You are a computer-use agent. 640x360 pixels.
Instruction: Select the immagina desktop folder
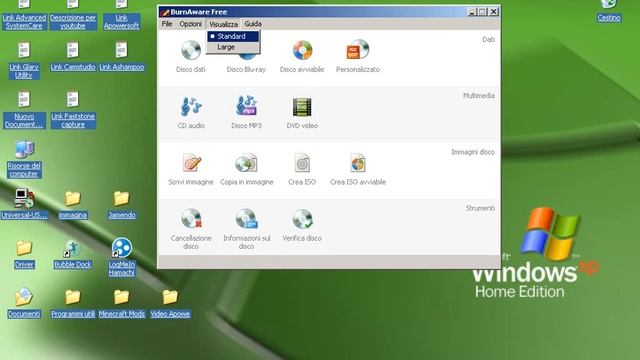73,205
